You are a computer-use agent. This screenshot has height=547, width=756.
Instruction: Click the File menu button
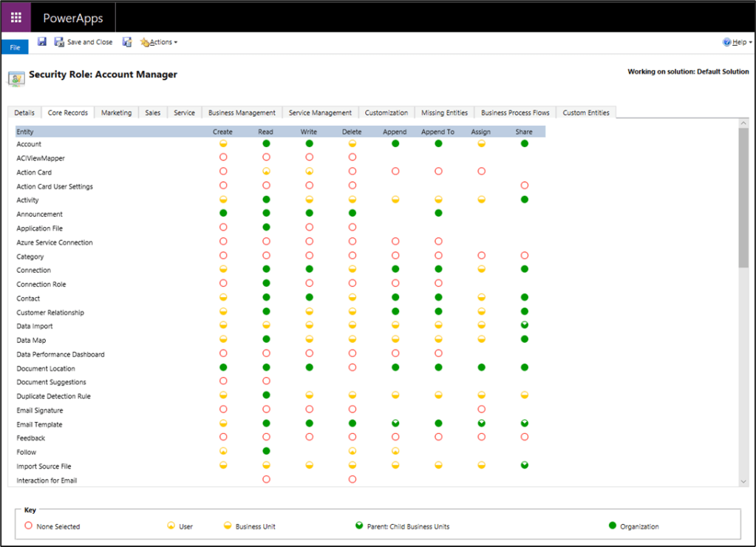pos(15,47)
